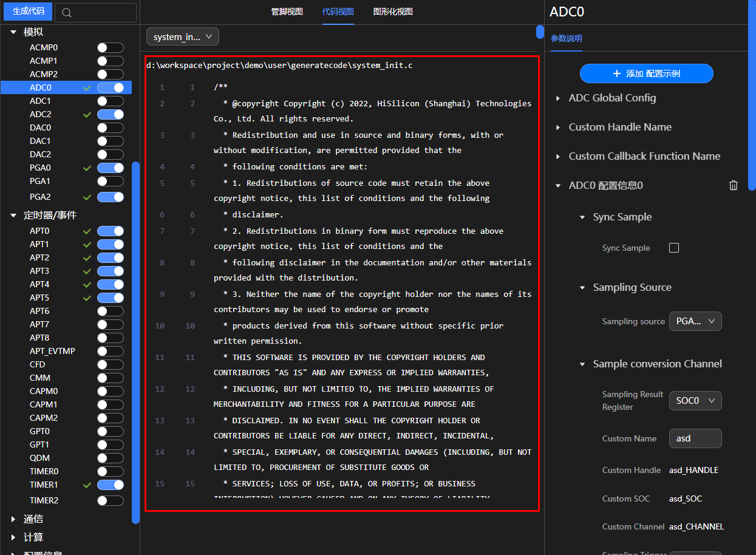The image size is (756, 555).
Task: Switch to the 图形化视图 tab
Action: coord(392,12)
